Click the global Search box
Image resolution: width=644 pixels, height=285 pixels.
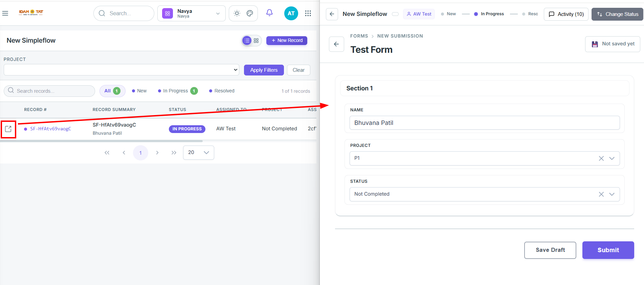click(x=124, y=13)
